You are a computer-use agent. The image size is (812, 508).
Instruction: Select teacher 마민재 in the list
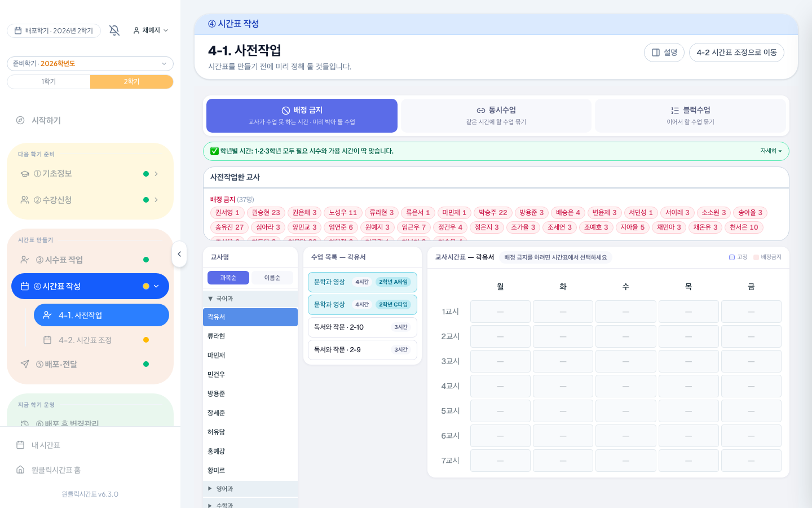click(x=250, y=356)
